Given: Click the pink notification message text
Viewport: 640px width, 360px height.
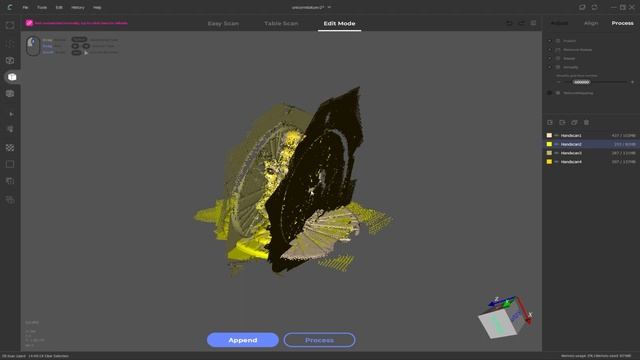Looking at the screenshot, I should tap(81, 23).
